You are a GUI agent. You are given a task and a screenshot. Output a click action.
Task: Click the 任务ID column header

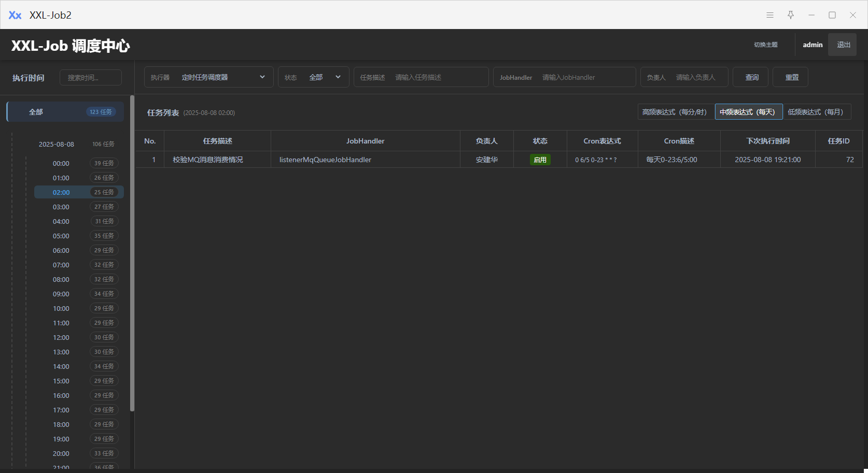838,141
